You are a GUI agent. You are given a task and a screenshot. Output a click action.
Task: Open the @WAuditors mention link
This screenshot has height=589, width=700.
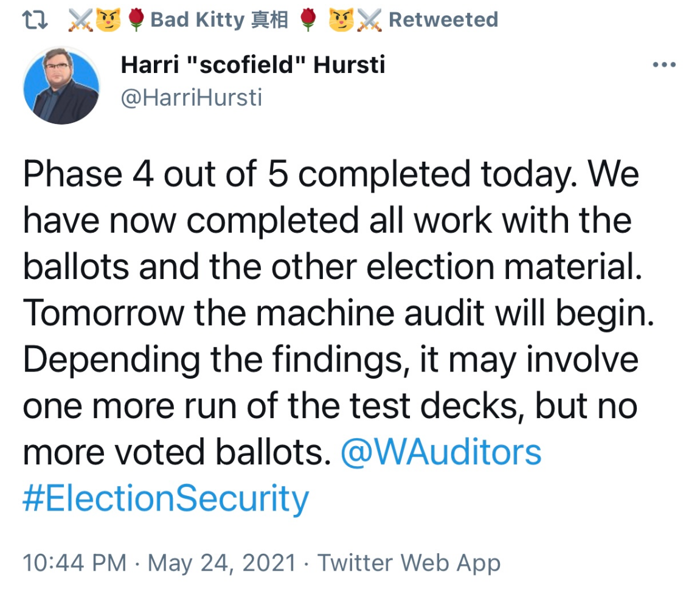441,452
